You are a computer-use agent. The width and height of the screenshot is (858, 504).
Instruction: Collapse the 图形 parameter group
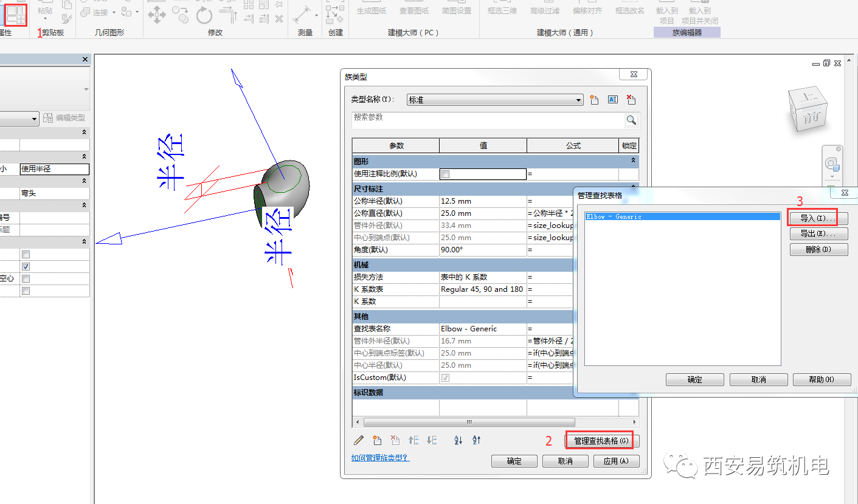(x=633, y=161)
